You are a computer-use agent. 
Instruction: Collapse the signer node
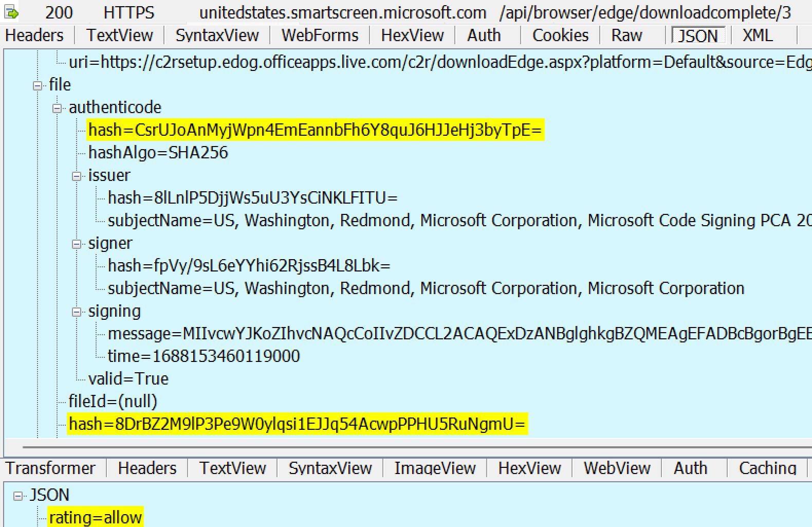pyautogui.click(x=77, y=244)
